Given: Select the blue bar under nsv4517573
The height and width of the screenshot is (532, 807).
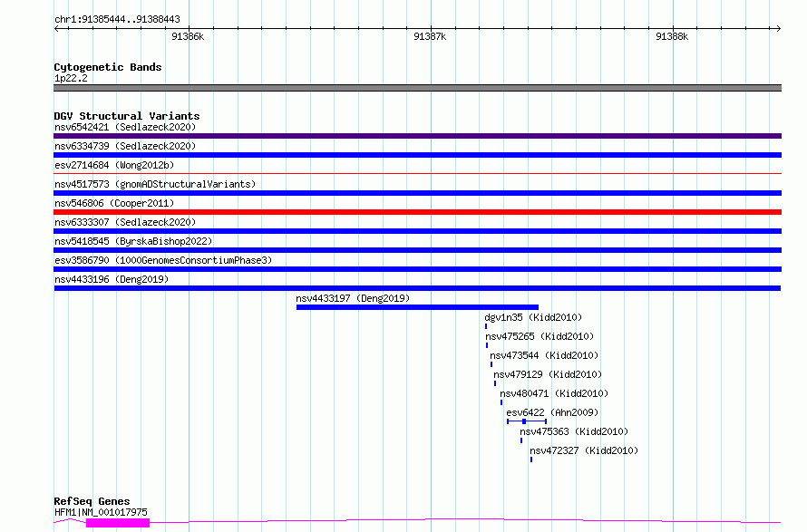Looking at the screenshot, I should (x=417, y=193).
